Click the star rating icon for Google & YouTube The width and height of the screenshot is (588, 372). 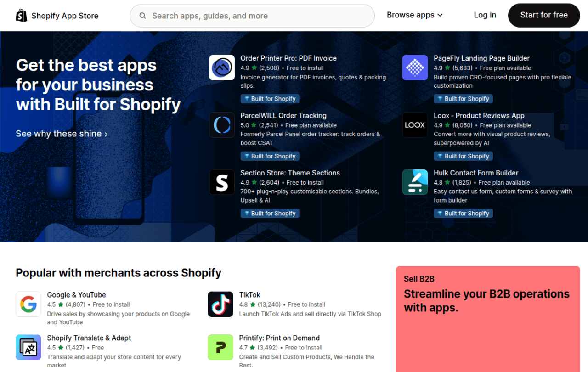pos(61,304)
